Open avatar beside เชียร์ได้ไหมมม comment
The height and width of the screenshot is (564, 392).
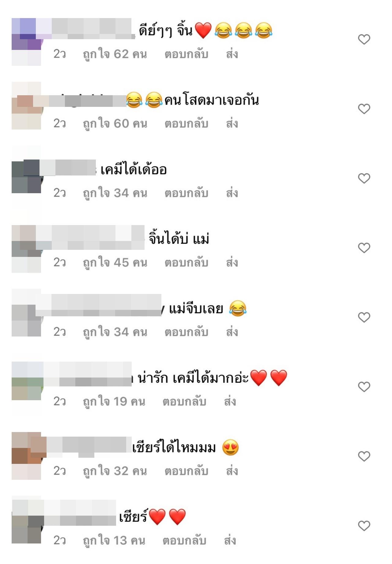click(26, 456)
